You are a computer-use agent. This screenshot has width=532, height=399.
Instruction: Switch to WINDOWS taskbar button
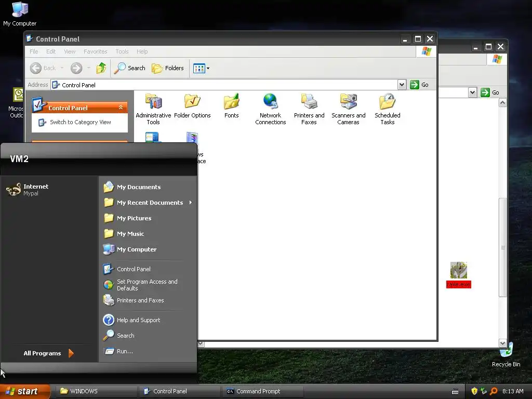coord(96,391)
